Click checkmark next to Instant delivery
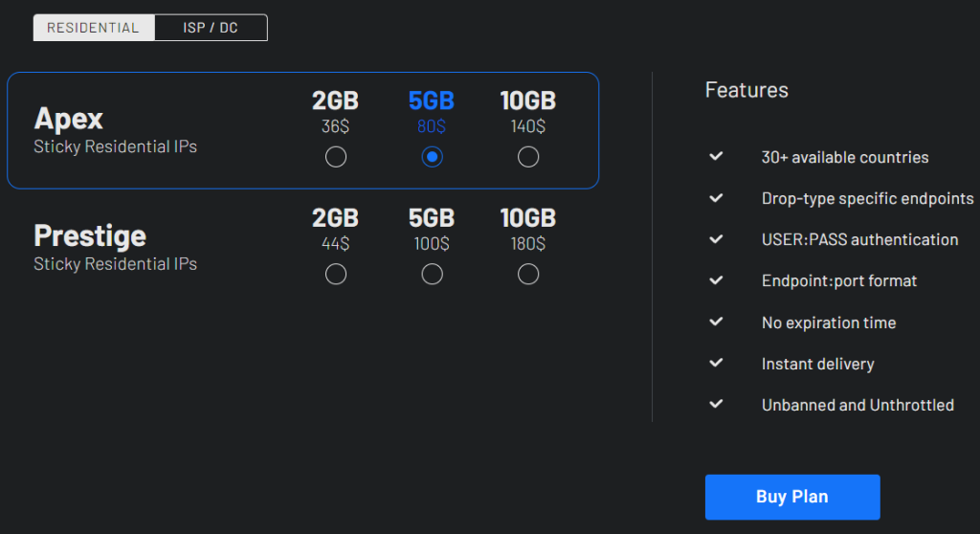 (x=716, y=363)
